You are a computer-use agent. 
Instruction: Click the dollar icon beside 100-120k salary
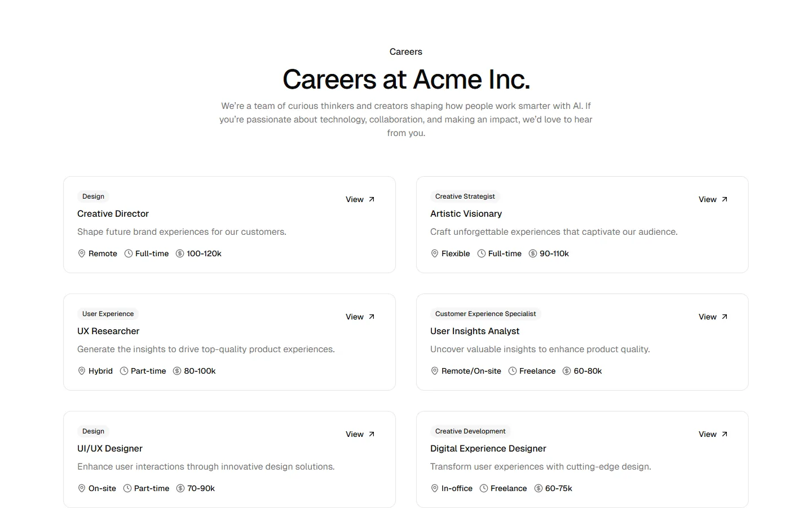pyautogui.click(x=180, y=253)
